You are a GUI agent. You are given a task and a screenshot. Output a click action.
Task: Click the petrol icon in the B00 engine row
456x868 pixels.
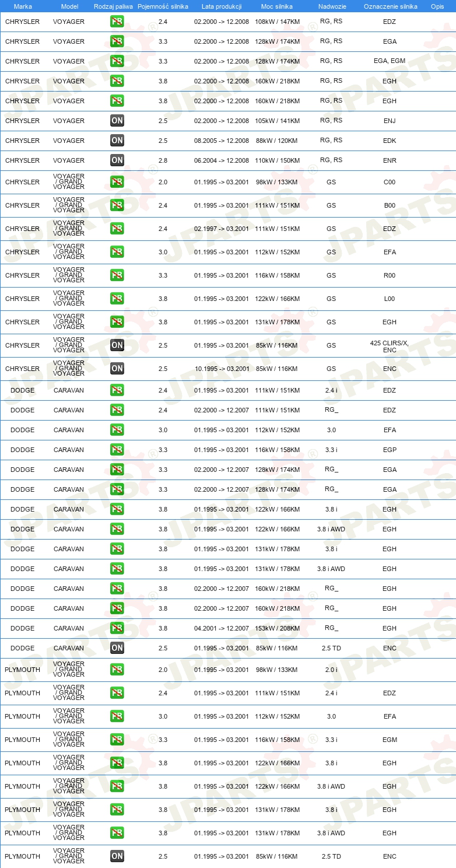117,205
